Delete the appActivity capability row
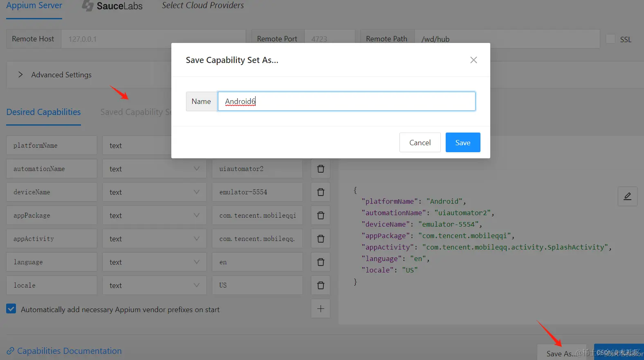 coord(321,239)
